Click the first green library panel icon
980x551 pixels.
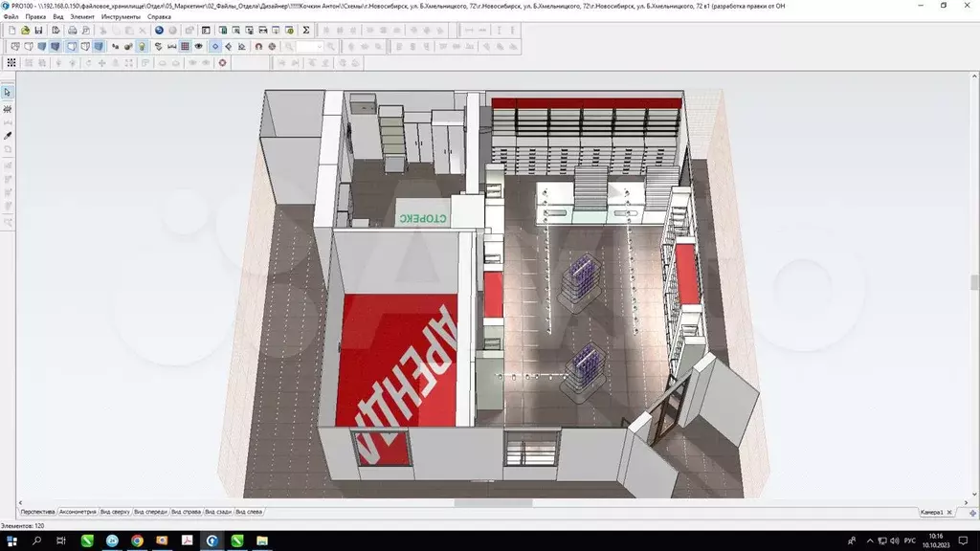pos(222,30)
